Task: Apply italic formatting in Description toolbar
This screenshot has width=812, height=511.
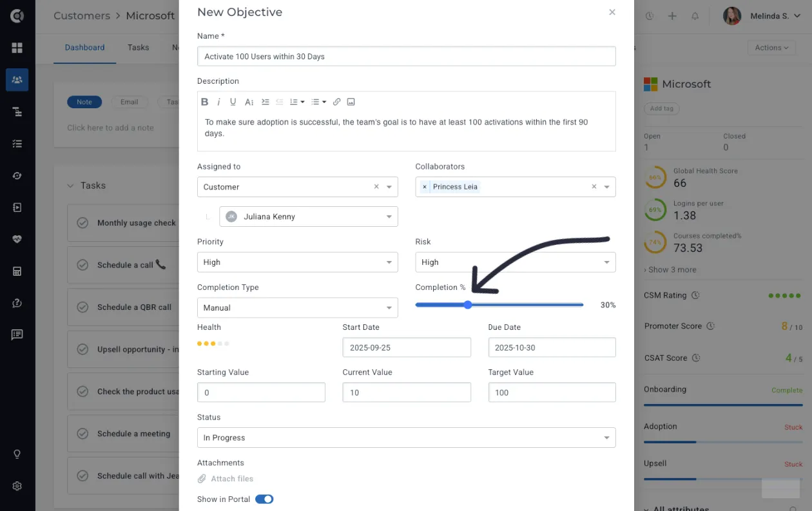Action: [218, 102]
